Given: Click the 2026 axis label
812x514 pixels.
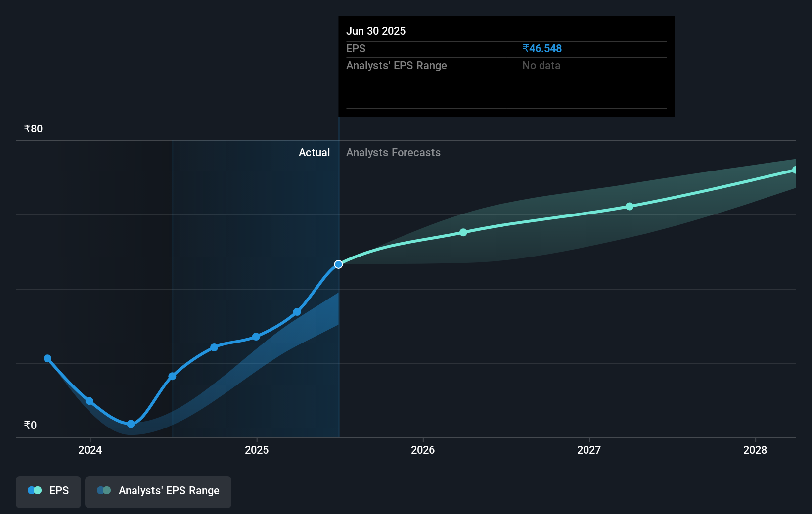Looking at the screenshot, I should pyautogui.click(x=422, y=450).
